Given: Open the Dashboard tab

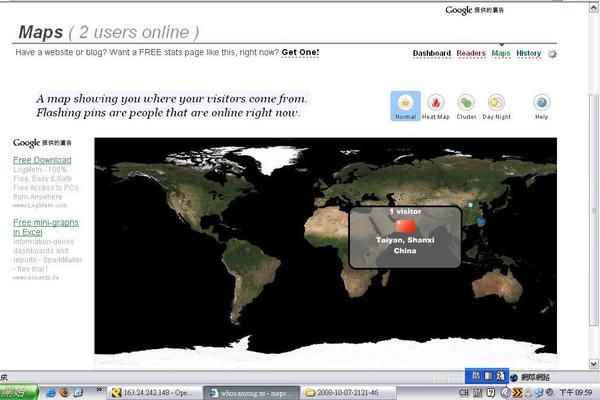Looking at the screenshot, I should [x=432, y=53].
